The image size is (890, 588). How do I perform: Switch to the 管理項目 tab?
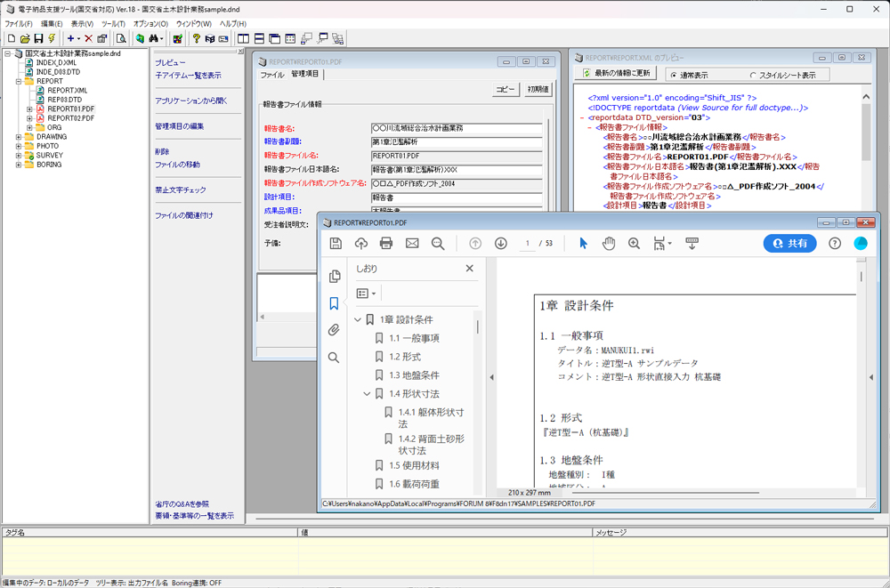coord(305,75)
